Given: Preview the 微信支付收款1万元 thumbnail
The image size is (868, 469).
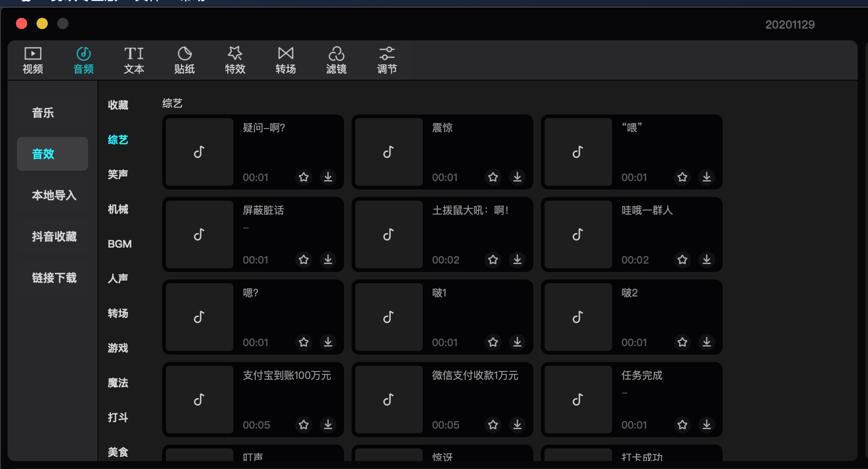Looking at the screenshot, I should tap(389, 400).
